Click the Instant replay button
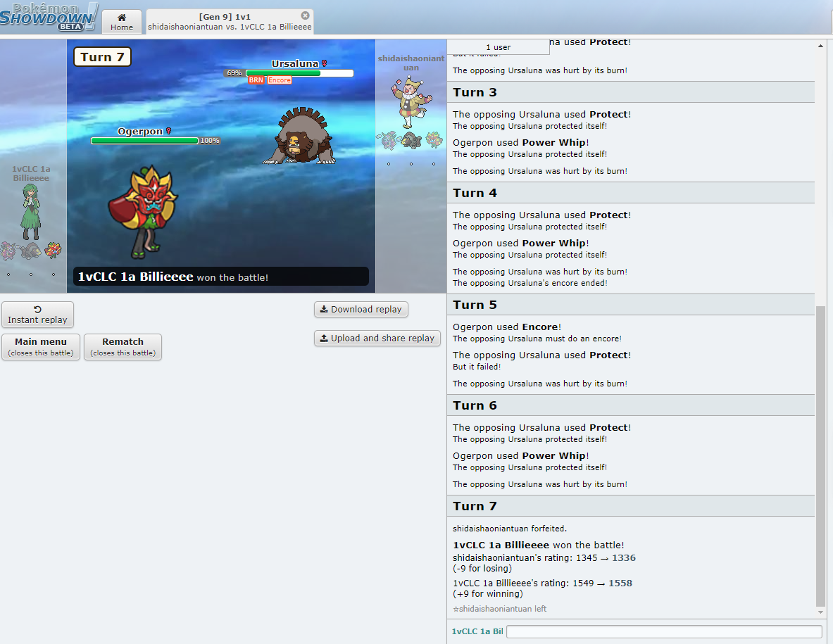This screenshot has height=644, width=833. [x=38, y=315]
